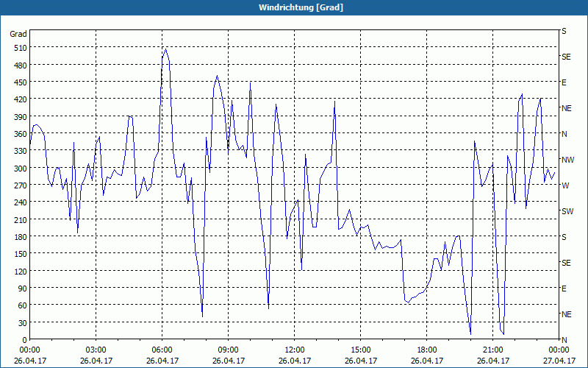Click the chart title "Windrichtung [Grad]"

(301, 7)
